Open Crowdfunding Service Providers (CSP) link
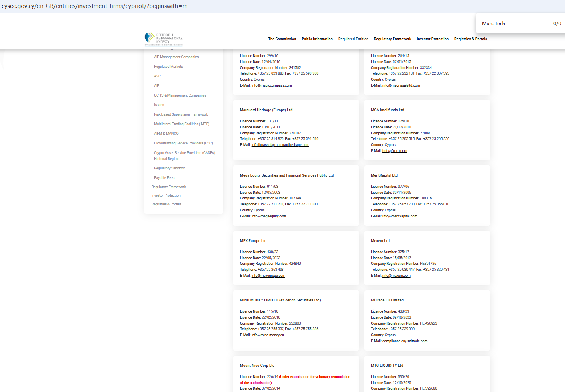565x392 pixels. (183, 143)
